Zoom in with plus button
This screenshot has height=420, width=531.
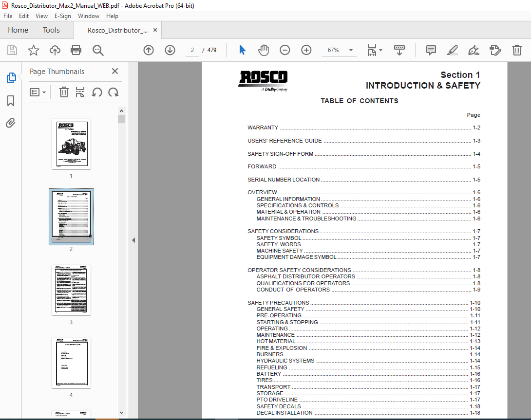tap(306, 50)
